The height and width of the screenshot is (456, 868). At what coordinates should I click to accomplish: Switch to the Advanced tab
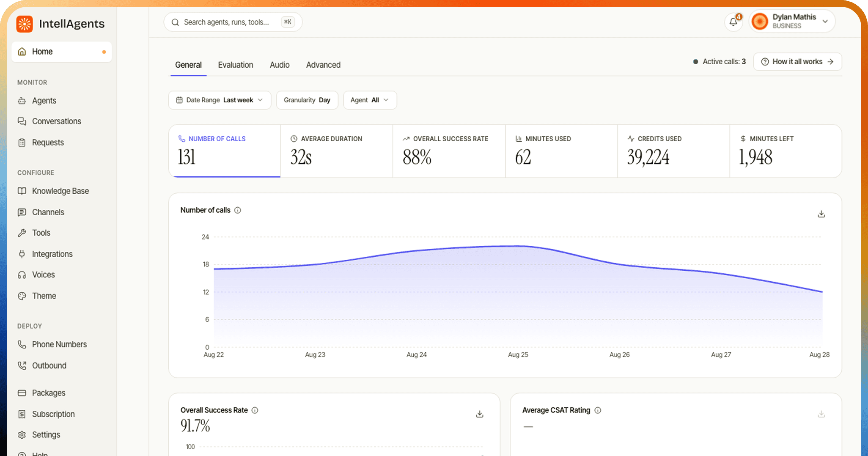tap(323, 65)
